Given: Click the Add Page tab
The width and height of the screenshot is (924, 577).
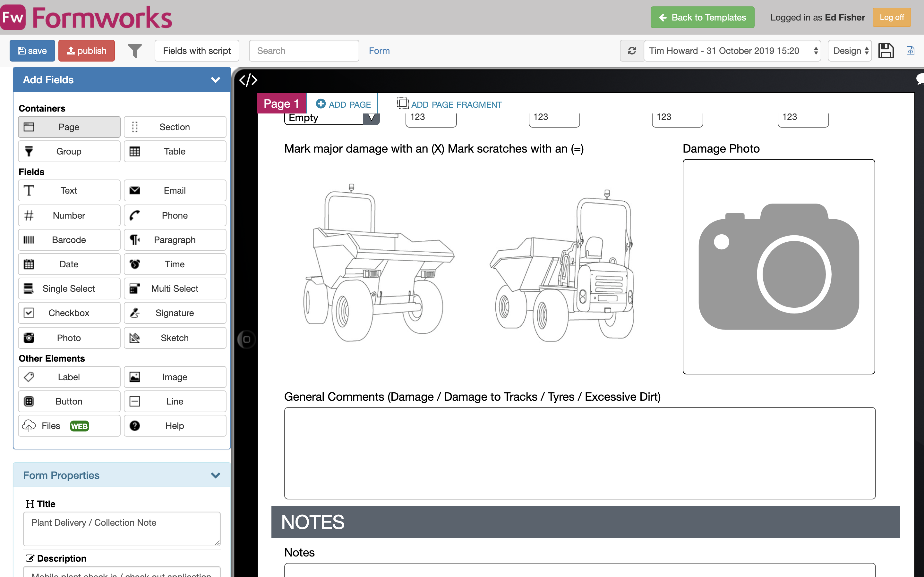Looking at the screenshot, I should 343,104.
